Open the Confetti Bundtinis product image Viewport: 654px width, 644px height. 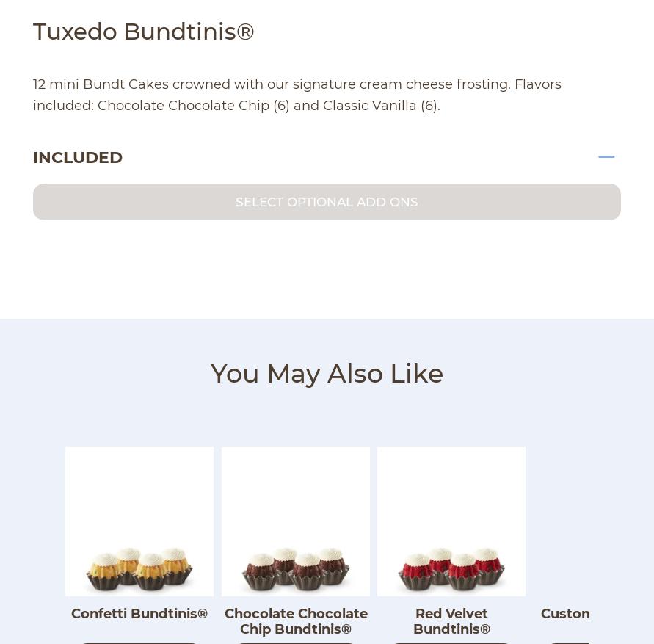139,521
